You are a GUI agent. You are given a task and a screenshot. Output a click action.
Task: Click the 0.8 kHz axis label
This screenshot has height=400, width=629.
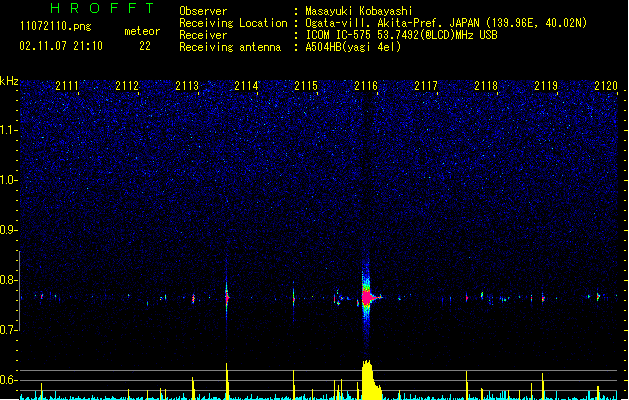pos(8,280)
